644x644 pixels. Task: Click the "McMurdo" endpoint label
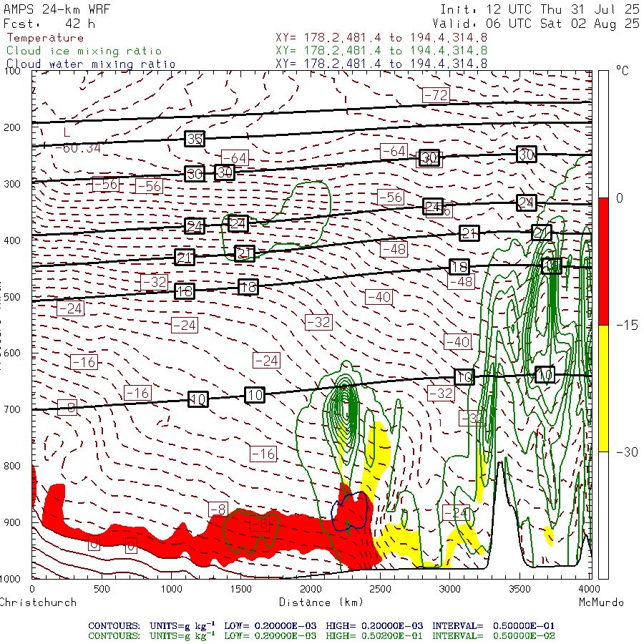click(601, 602)
